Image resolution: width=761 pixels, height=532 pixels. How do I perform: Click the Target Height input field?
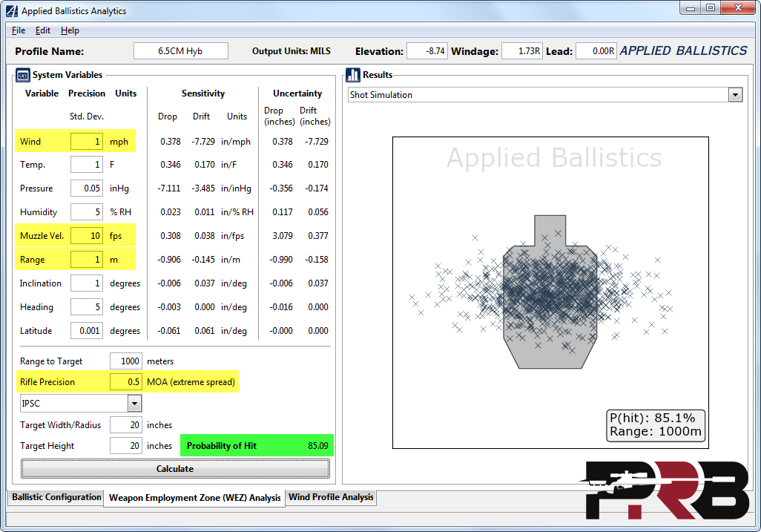click(125, 446)
